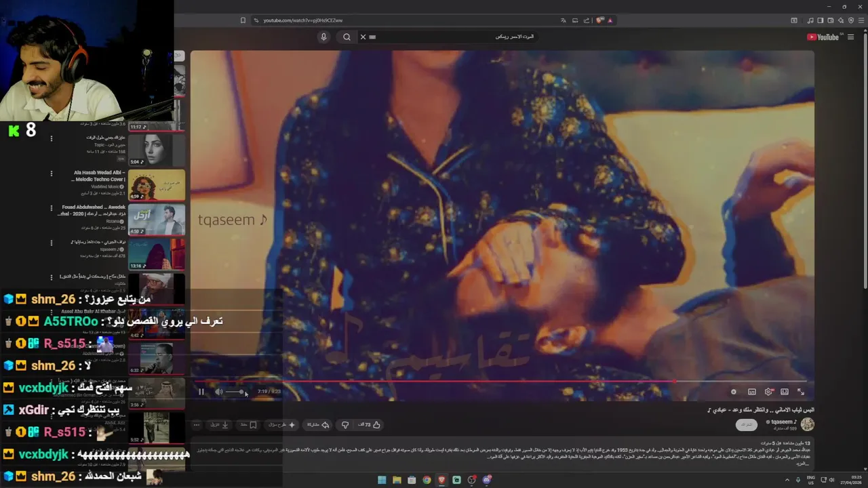The image size is (868, 488).
Task: Open site info icon left of URL
Action: click(256, 20)
